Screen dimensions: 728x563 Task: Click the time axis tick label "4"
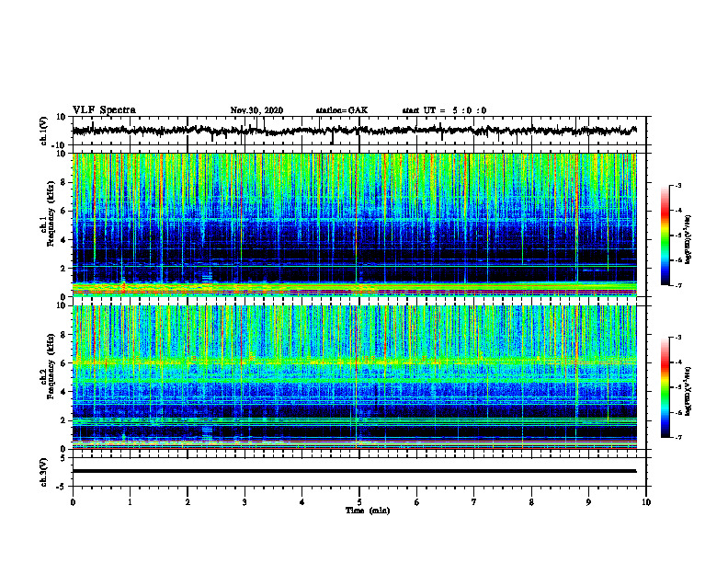(x=302, y=502)
